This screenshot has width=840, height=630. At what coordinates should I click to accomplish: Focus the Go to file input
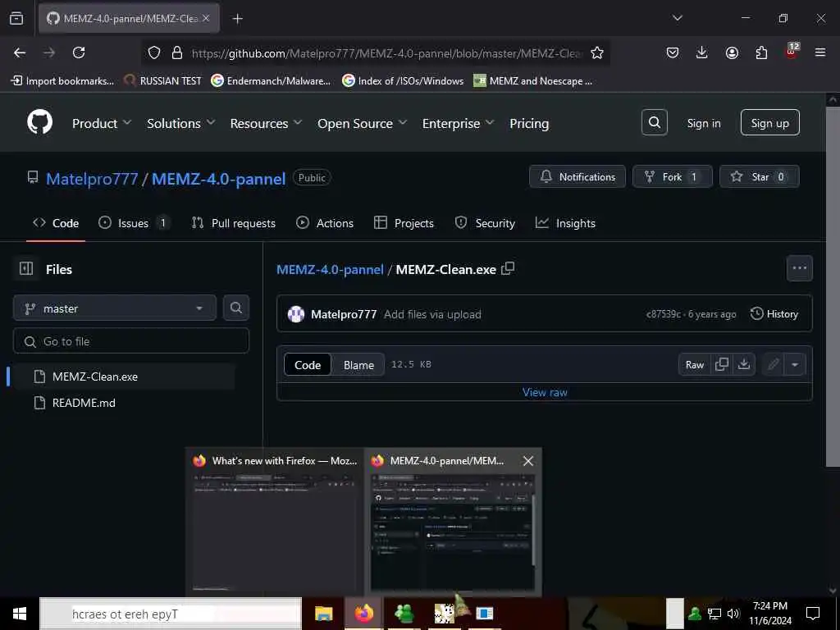130,341
